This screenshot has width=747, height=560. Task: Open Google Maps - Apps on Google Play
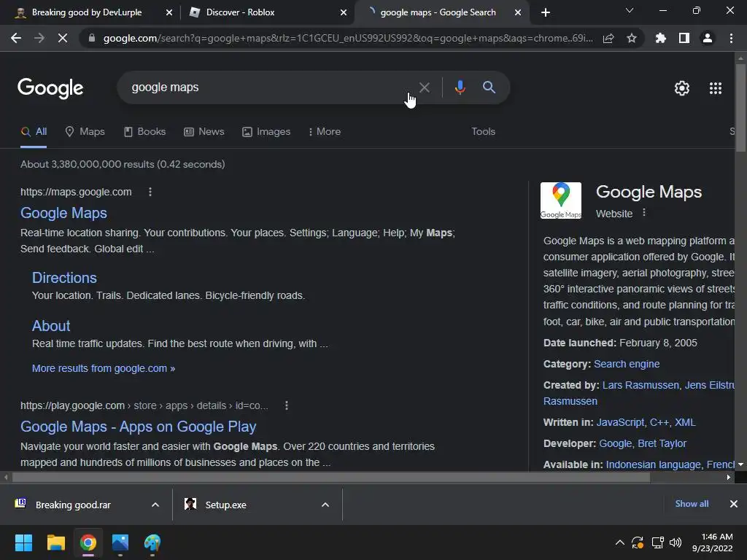pos(138,427)
